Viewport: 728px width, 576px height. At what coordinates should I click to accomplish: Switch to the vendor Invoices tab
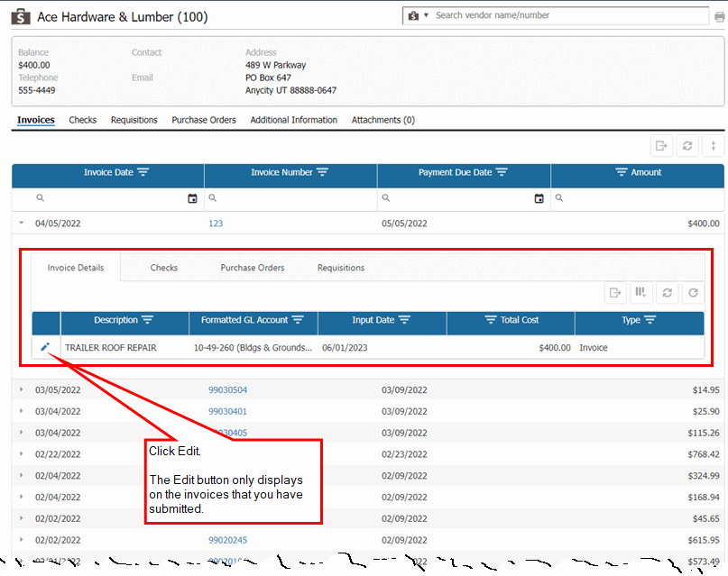coord(36,120)
